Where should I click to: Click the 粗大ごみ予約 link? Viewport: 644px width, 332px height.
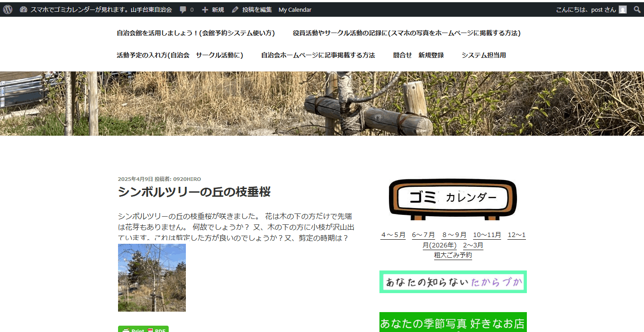pos(453,255)
